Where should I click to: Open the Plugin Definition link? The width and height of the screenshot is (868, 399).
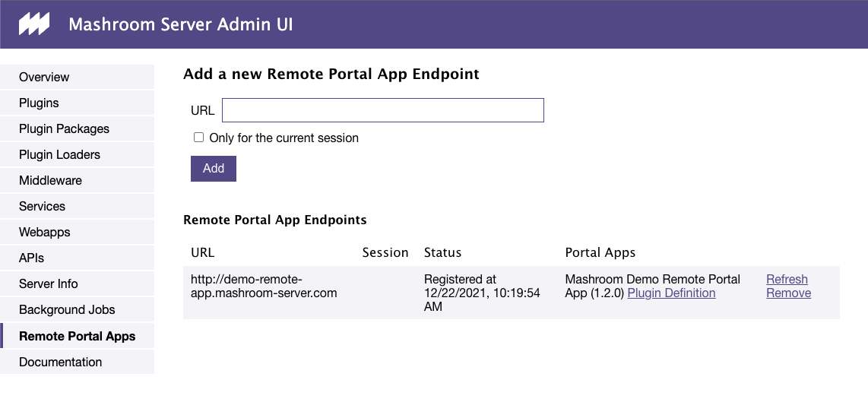pos(671,293)
